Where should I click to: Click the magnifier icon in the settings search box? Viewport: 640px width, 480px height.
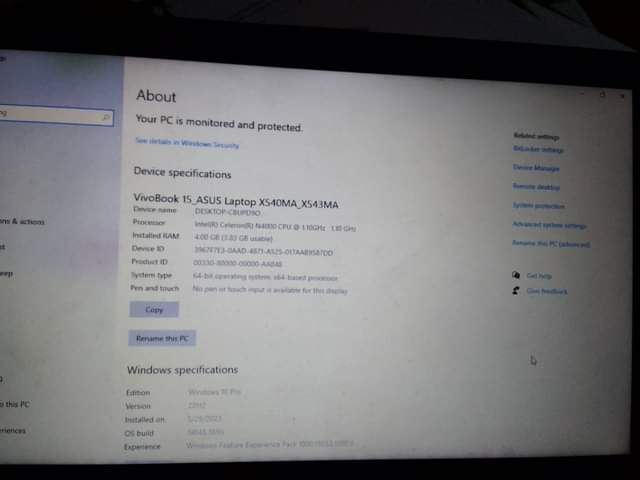tap(106, 118)
